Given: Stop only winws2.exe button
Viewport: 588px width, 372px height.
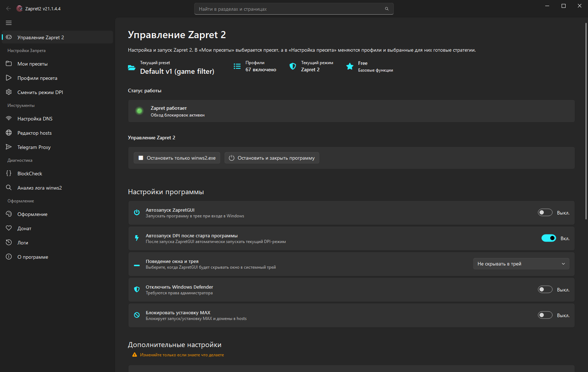Looking at the screenshot, I should [177, 158].
